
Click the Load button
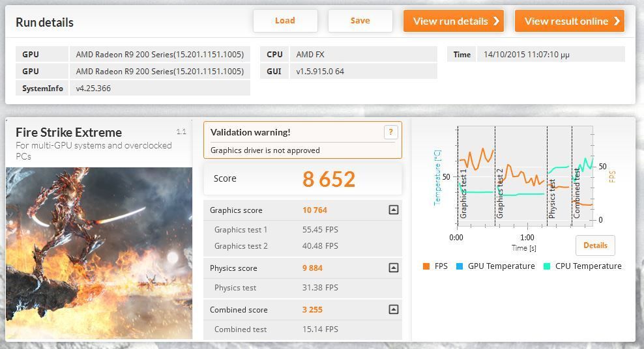coord(285,21)
